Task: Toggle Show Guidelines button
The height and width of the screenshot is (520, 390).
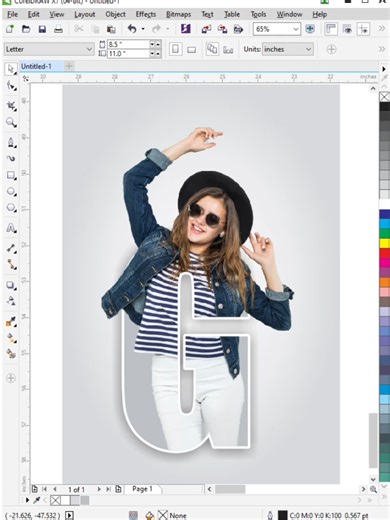Action: (x=363, y=29)
